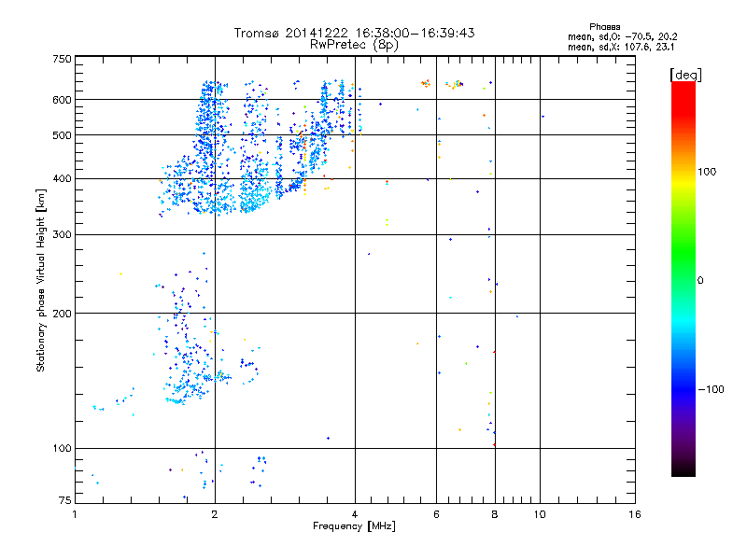Click colorbar tick label '100'
This screenshot has width=747, height=560.
(707, 172)
